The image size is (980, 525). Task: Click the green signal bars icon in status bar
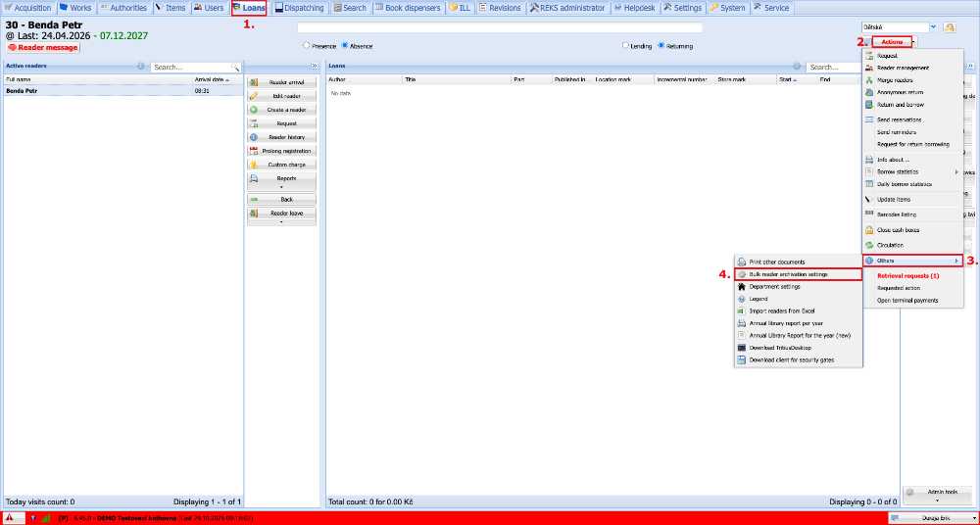coord(45,518)
